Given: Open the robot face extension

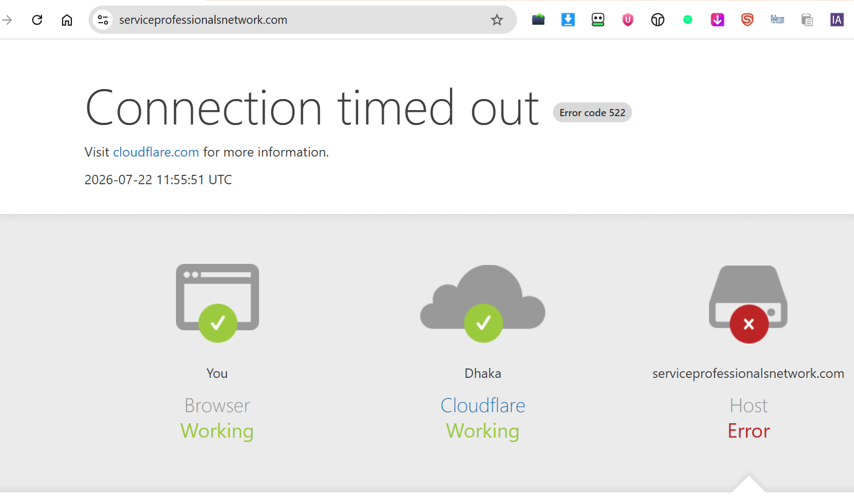Looking at the screenshot, I should click(x=598, y=20).
